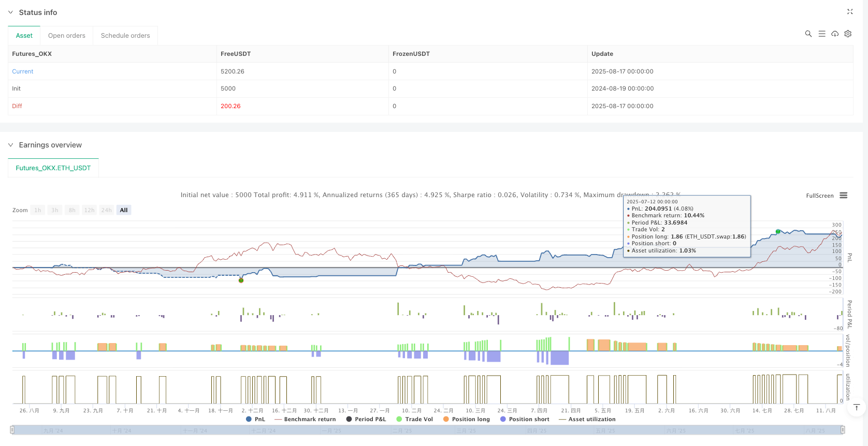Click the Current row link
The width and height of the screenshot is (868, 446).
[23, 71]
